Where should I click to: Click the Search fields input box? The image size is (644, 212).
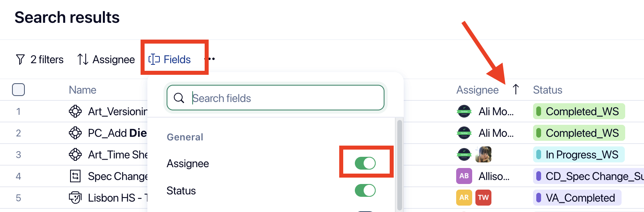tap(280, 98)
